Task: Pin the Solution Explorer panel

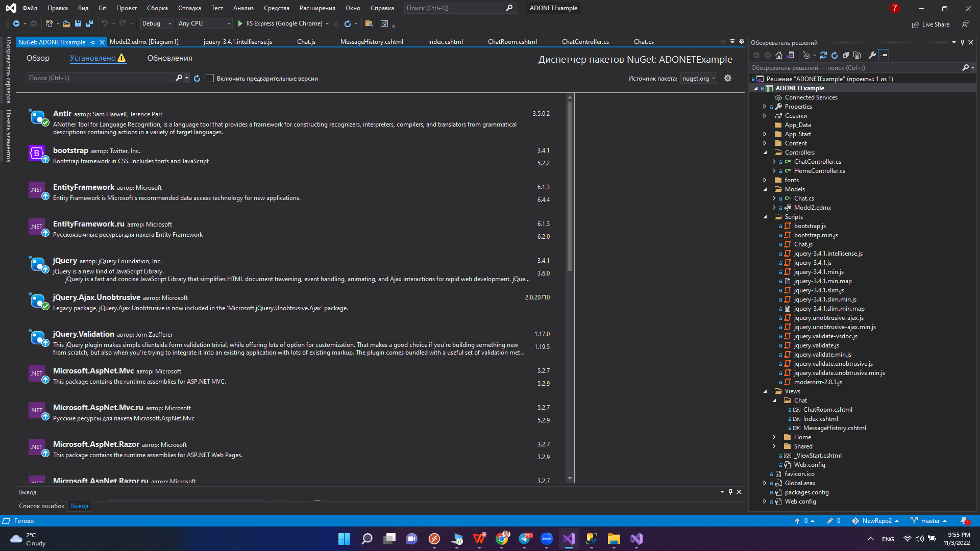Action: (962, 42)
